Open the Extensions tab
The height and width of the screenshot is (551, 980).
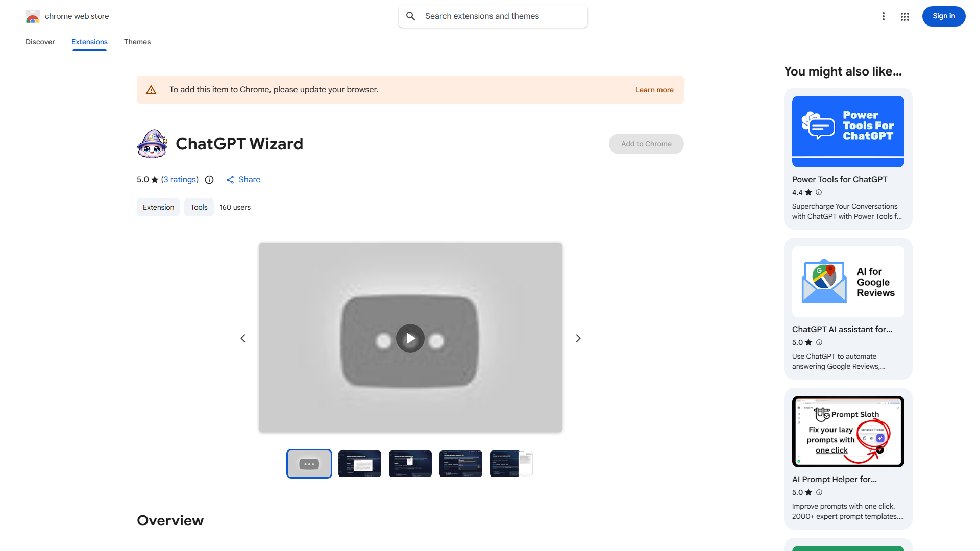tap(89, 42)
